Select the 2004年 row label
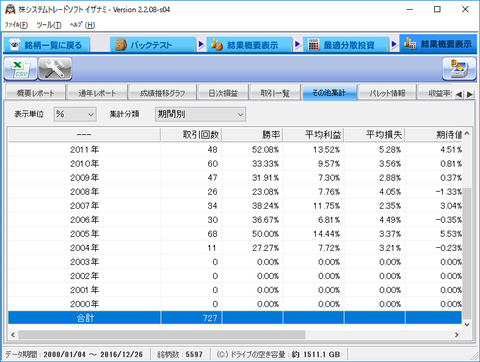The height and width of the screenshot is (362, 480). click(x=84, y=248)
